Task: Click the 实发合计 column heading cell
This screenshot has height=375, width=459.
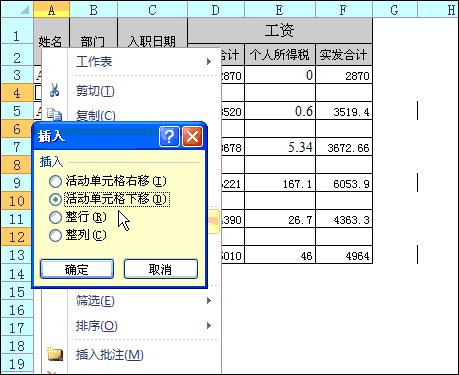Action: pos(344,54)
